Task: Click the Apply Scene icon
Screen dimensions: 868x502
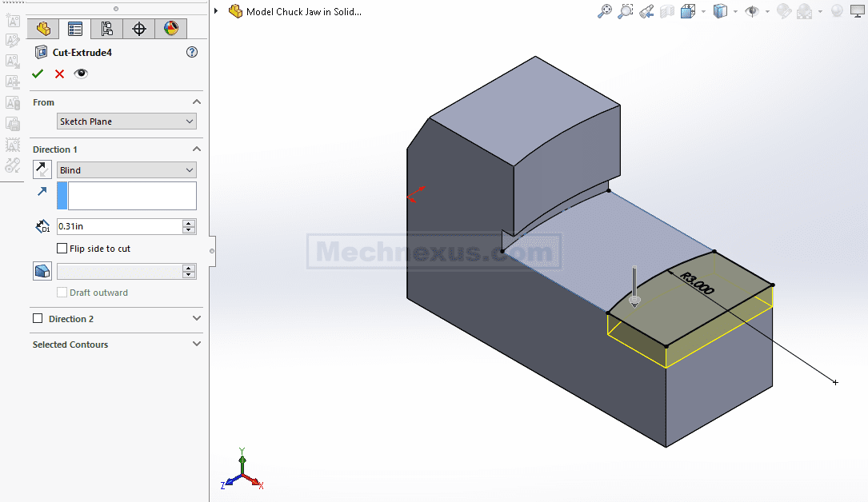Action: pos(804,11)
